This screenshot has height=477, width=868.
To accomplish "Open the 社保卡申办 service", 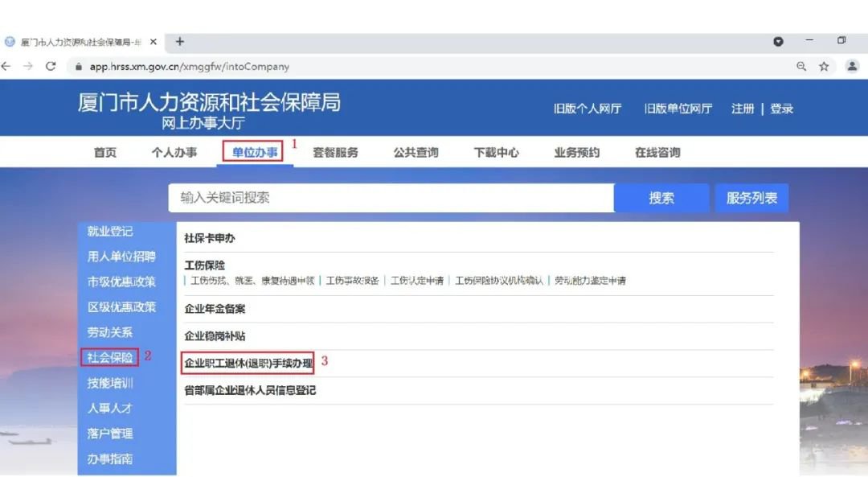I will tap(209, 238).
